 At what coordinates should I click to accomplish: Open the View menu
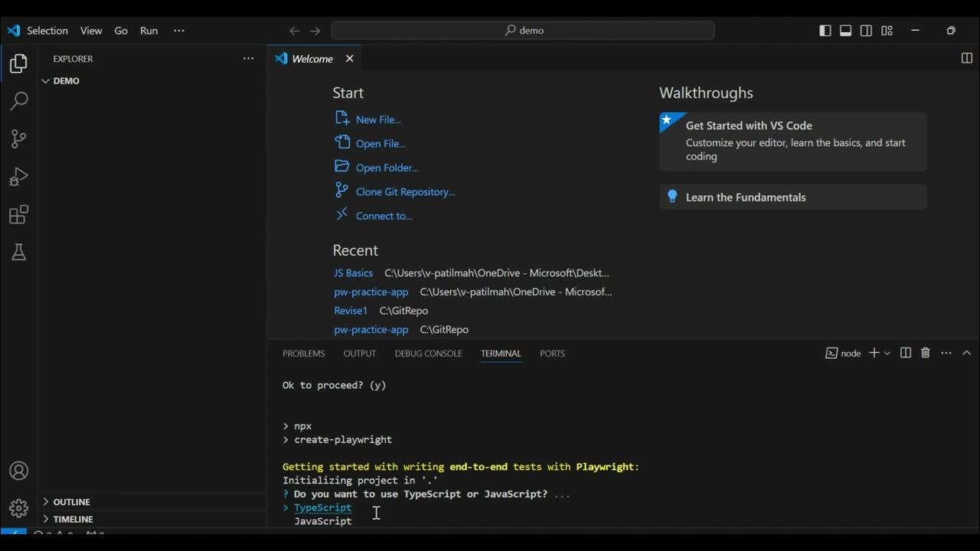[x=91, y=31]
